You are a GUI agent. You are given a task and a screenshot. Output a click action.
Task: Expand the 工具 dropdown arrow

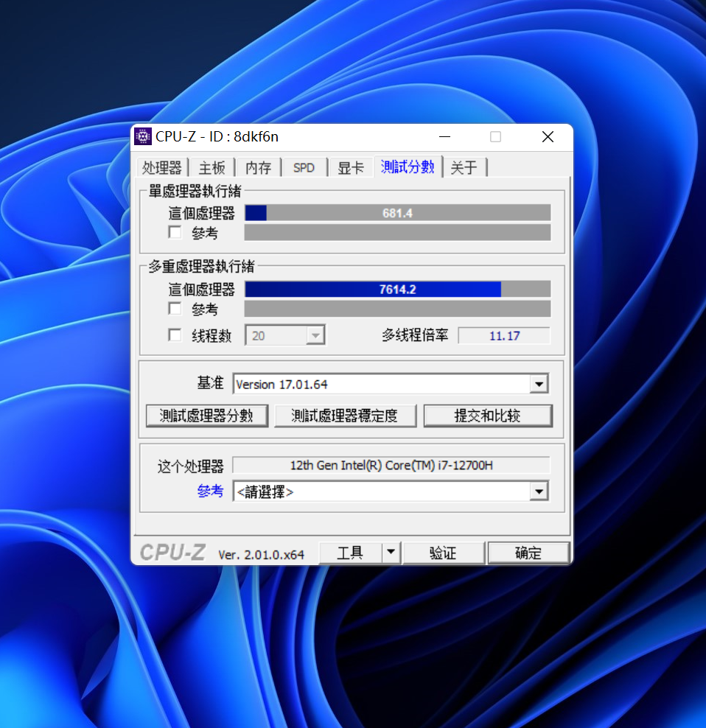391,553
